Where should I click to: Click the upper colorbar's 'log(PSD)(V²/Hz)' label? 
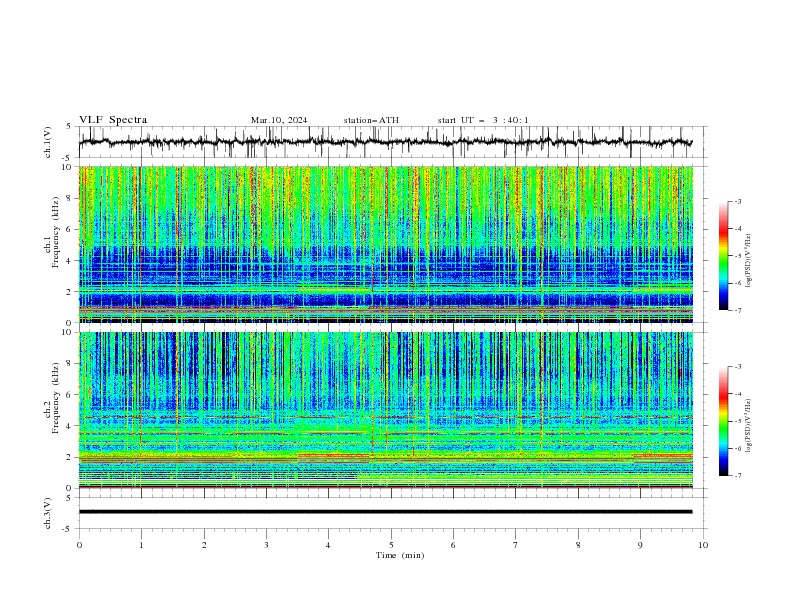coord(748,261)
